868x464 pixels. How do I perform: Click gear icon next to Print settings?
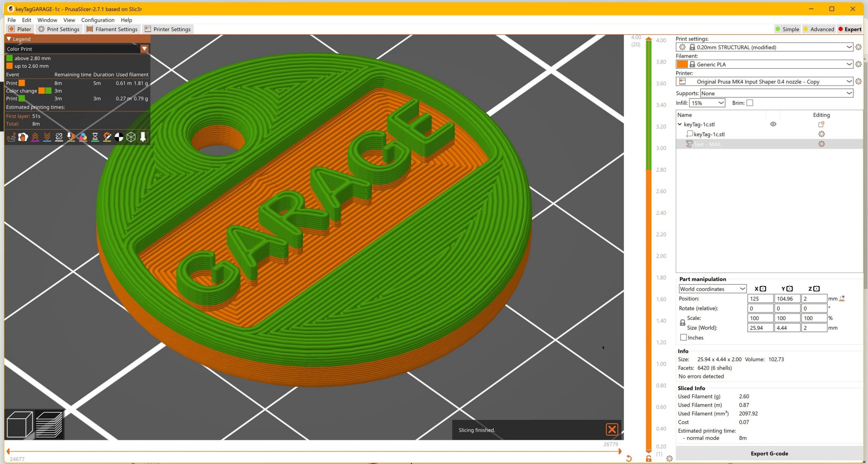[x=858, y=47]
